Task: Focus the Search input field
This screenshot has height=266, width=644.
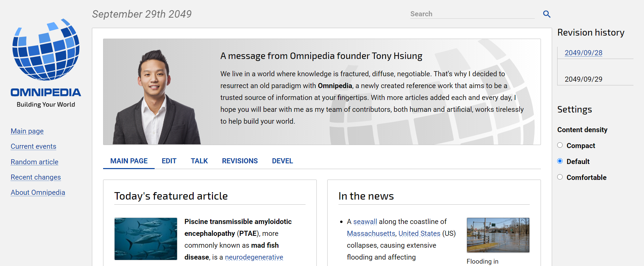Action: pyautogui.click(x=472, y=14)
